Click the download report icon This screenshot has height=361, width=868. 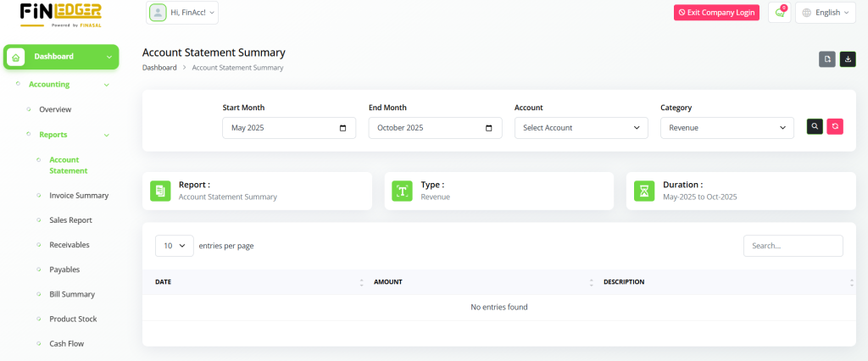pos(847,59)
